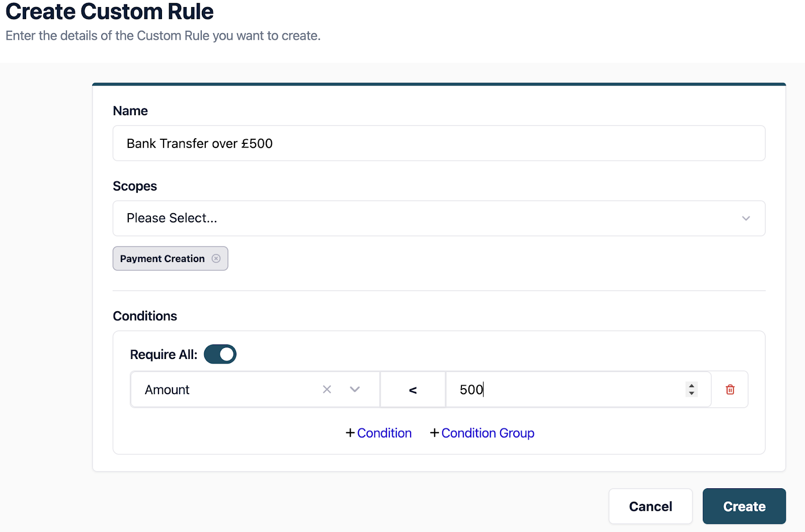Click into the 500 value field
Image resolution: width=805 pixels, height=532 pixels.
563,390
